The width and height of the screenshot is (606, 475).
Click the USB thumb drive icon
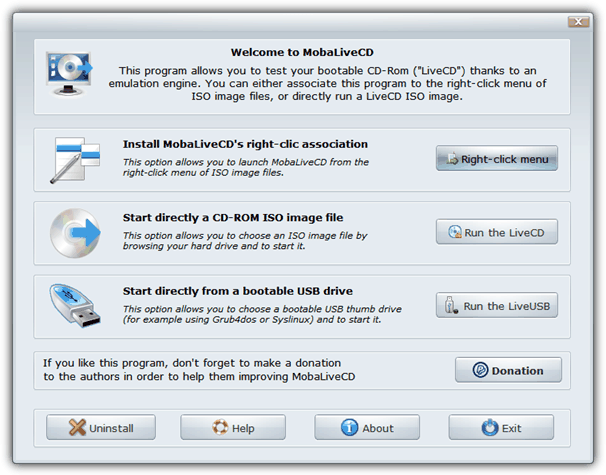(75, 306)
